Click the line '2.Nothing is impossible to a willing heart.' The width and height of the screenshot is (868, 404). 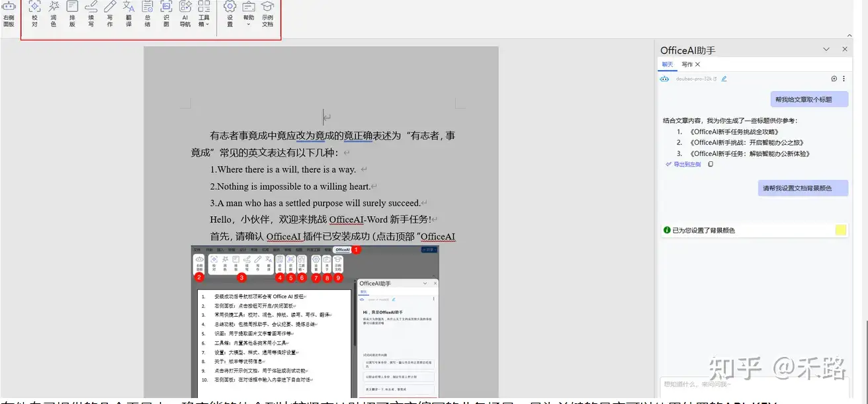290,186
